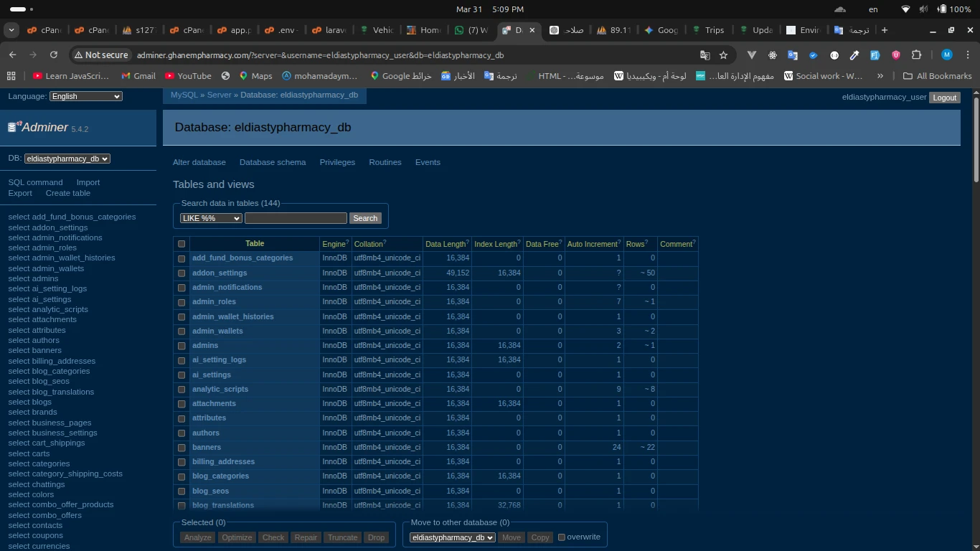Viewport: 980px width, 551px height.
Task: Open the browser Extensions puzzle icon
Action: 916,55
